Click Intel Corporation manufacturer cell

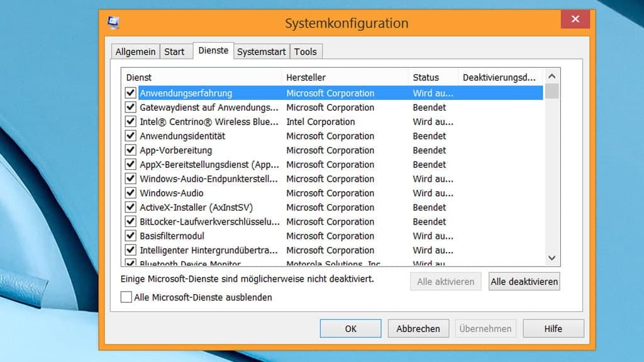coord(321,122)
